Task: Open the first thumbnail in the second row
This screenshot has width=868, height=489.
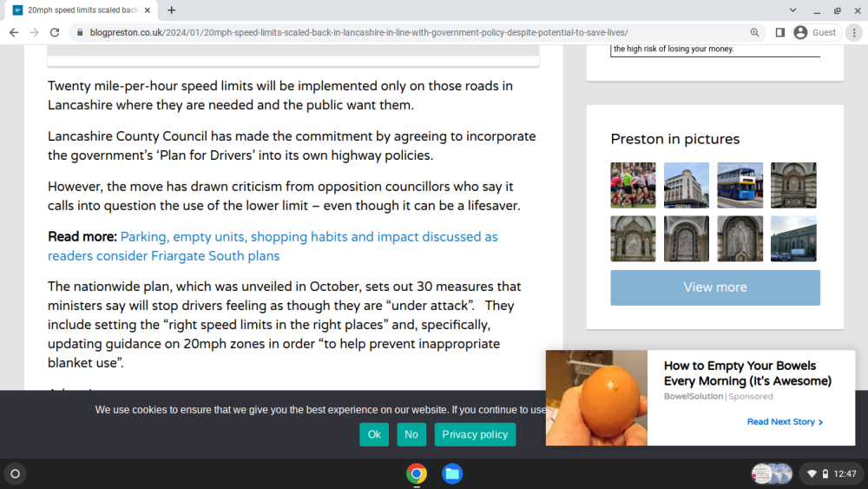Action: [x=634, y=239]
